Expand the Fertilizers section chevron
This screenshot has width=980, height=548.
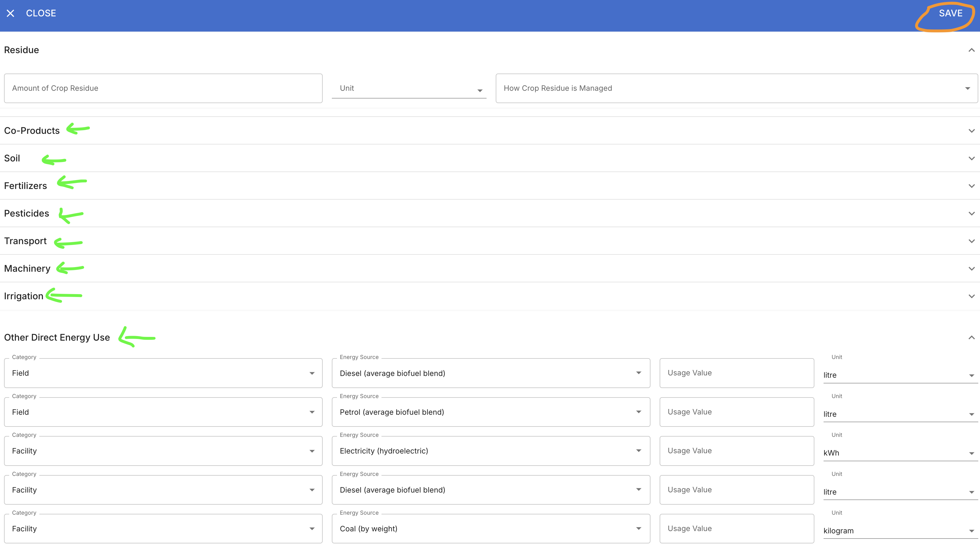(x=971, y=186)
